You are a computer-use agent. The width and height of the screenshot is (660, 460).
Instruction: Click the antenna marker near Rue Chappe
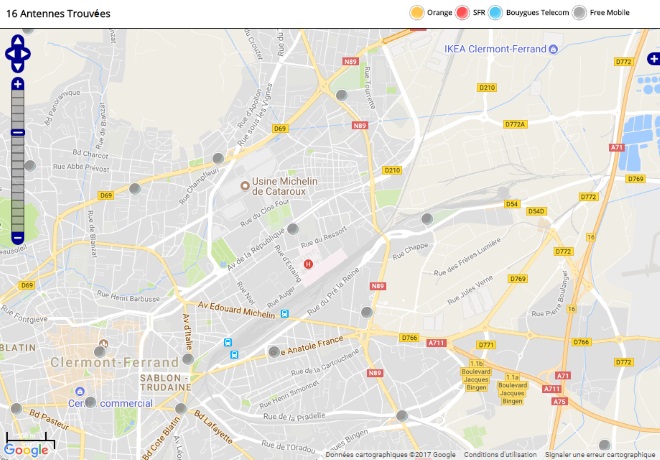[x=427, y=219]
